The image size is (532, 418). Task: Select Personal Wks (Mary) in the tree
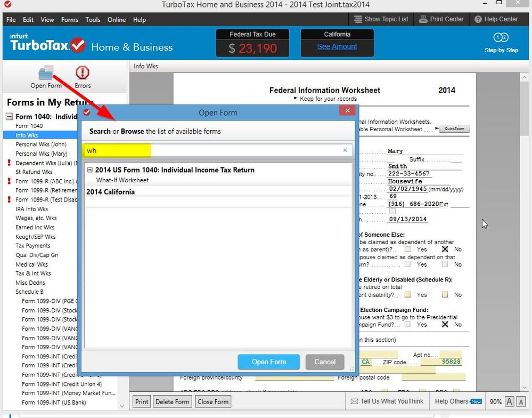pos(42,154)
